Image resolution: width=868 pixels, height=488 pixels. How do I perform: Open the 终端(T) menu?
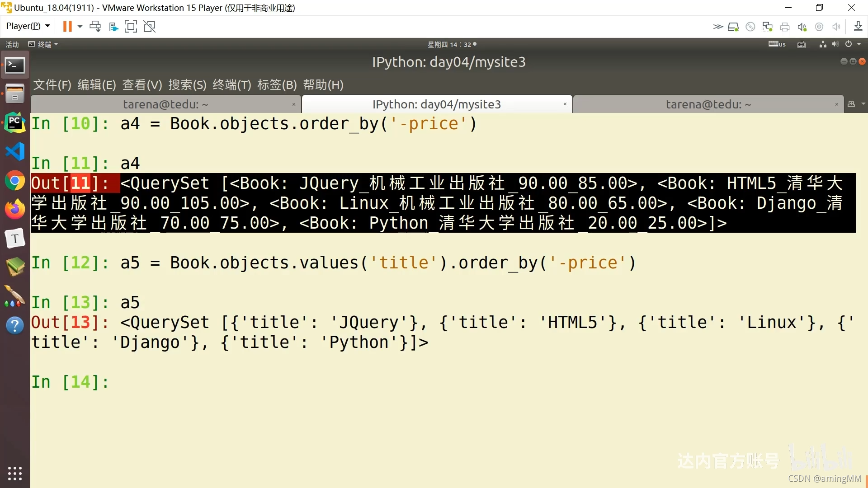coord(231,84)
